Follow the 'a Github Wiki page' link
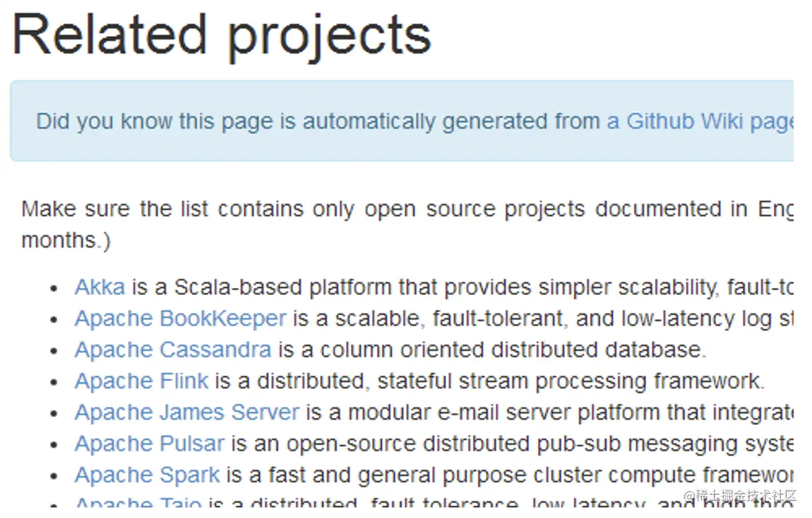Screen dimensions: 812x518 point(699,121)
